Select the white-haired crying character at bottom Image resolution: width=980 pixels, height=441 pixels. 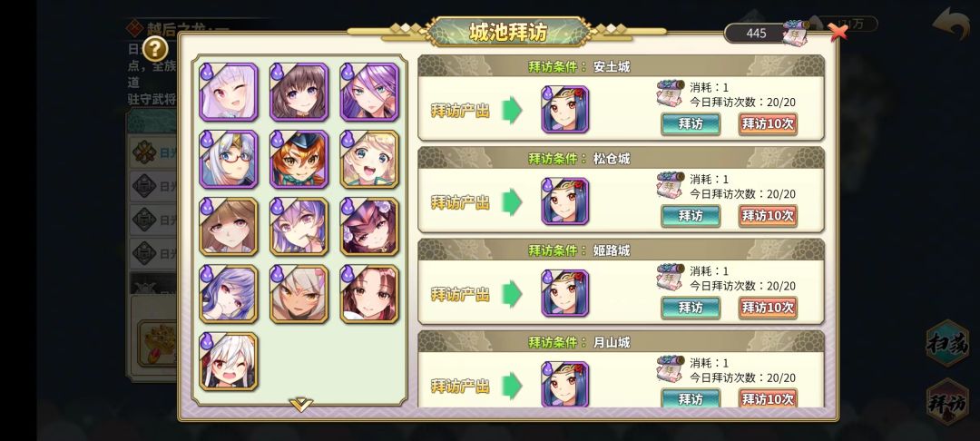(x=229, y=362)
